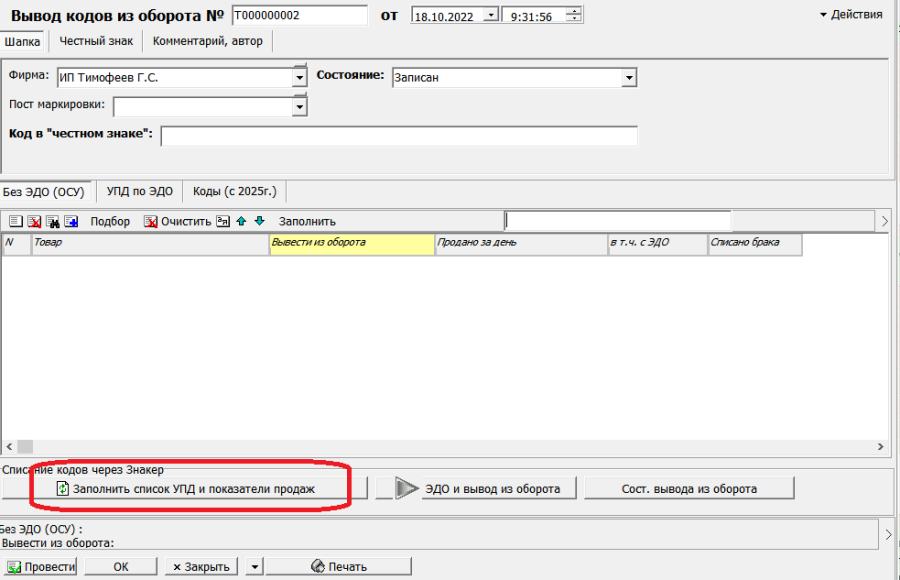Switch to the Честный знак tab
This screenshot has height=580, width=900.
[x=97, y=41]
